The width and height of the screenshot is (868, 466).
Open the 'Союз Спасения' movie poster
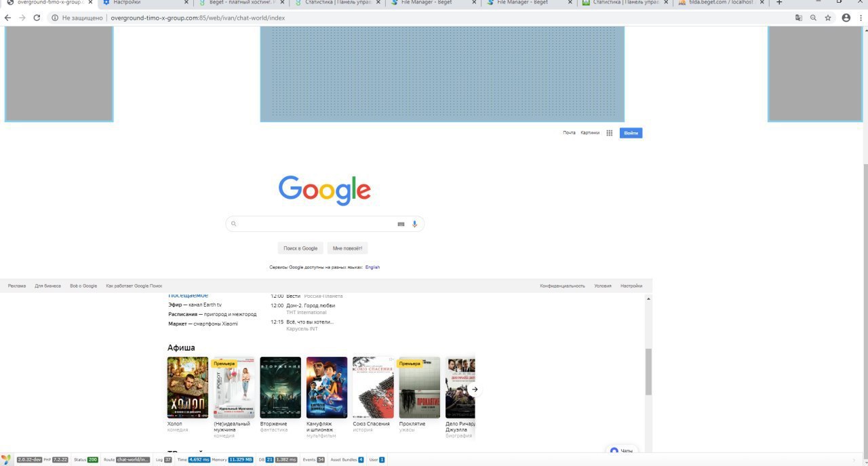373,387
